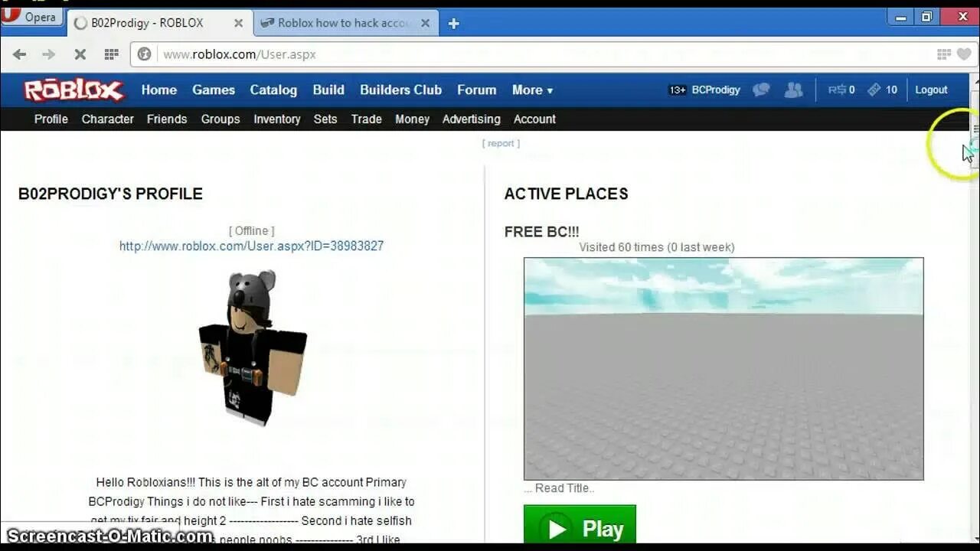Open the Speed Dial grid icon
Image resolution: width=980 pixels, height=551 pixels.
pyautogui.click(x=112, y=54)
